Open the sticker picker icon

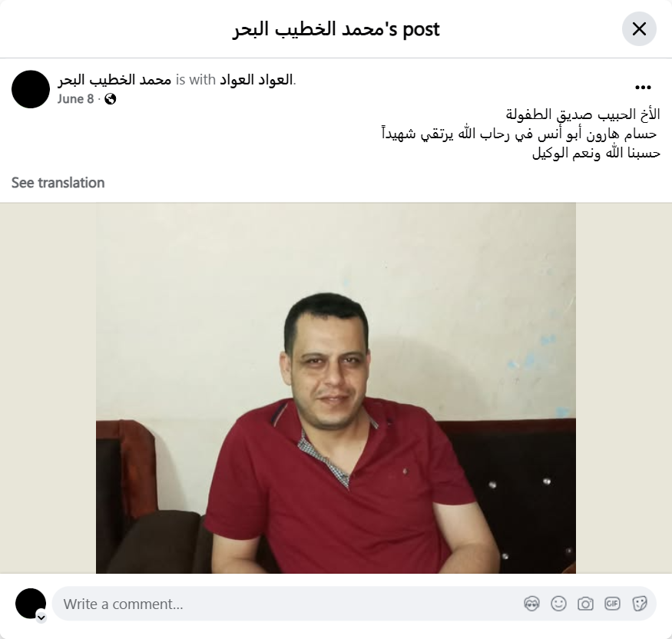[x=639, y=604]
